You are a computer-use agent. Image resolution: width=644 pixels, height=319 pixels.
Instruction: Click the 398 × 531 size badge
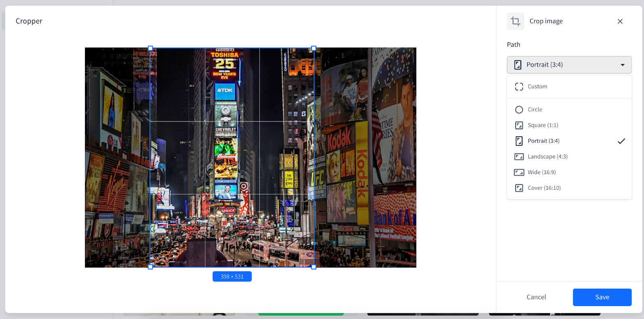[232, 277]
